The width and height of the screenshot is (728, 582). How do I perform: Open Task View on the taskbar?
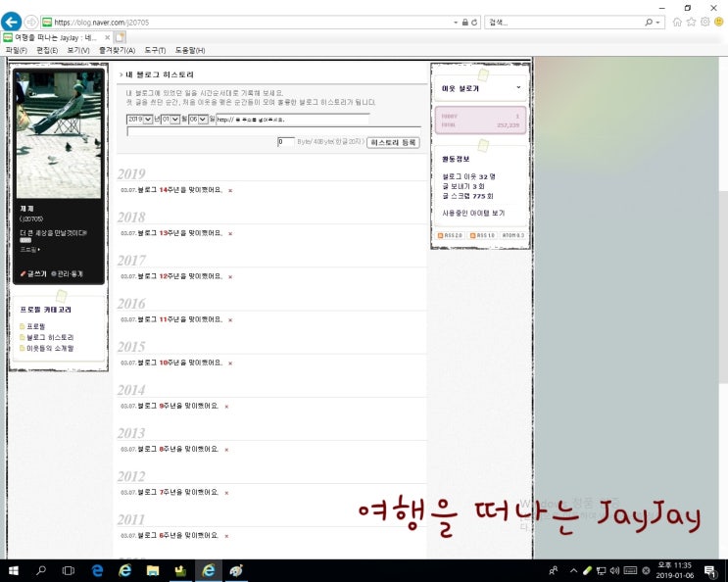69,570
